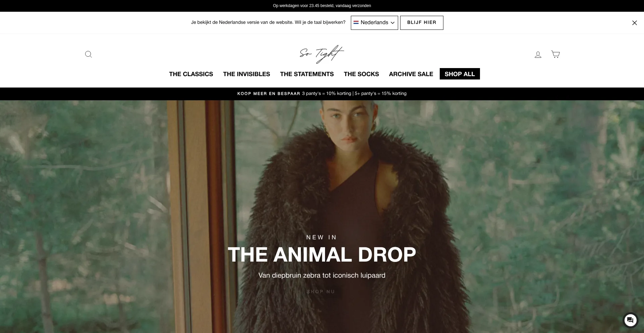Image resolution: width=644 pixels, height=333 pixels.
Task: Open The Statements menu
Action: tap(307, 74)
